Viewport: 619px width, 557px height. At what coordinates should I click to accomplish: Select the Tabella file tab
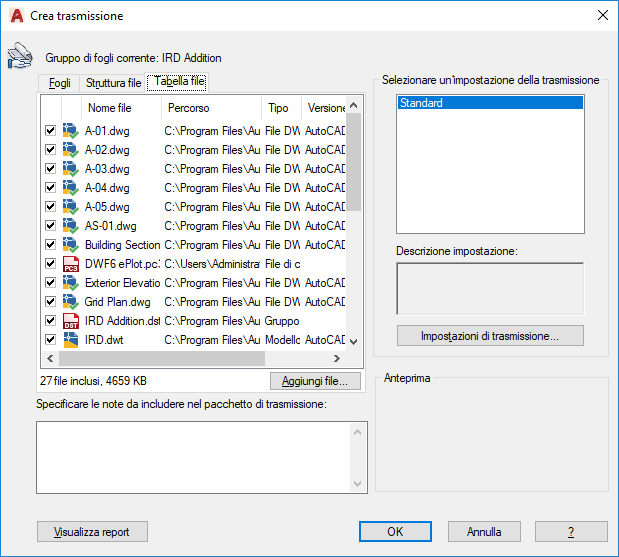pyautogui.click(x=176, y=82)
